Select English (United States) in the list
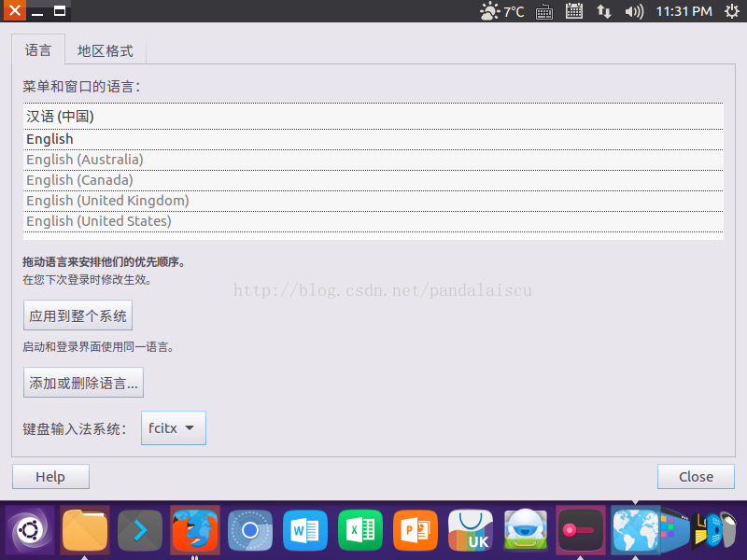The width and height of the screenshot is (747, 560). (373, 221)
